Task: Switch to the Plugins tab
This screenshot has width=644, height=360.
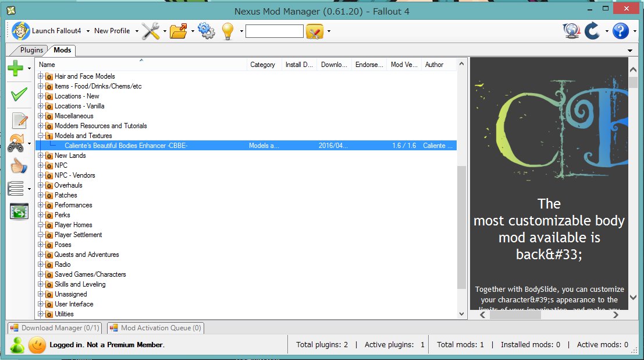Action: (x=31, y=50)
